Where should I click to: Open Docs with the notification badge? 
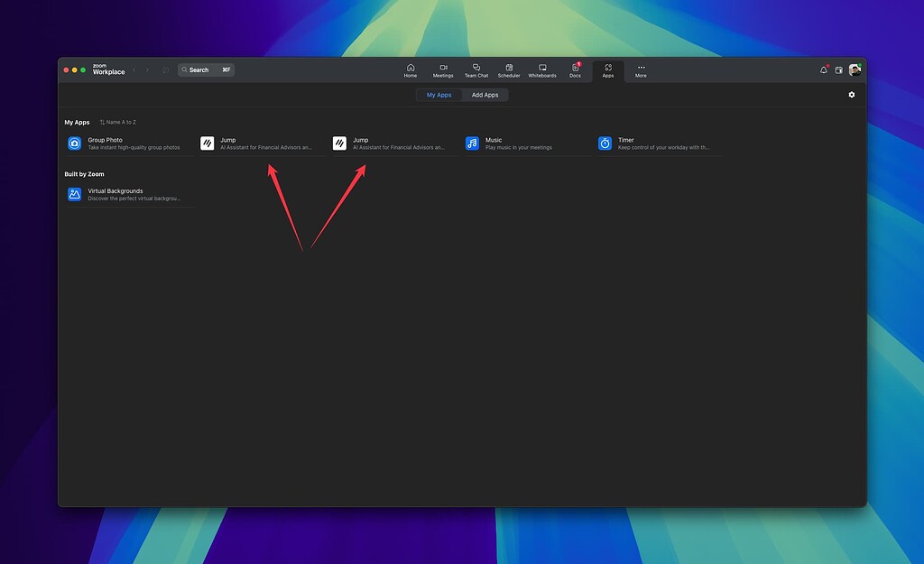point(575,70)
